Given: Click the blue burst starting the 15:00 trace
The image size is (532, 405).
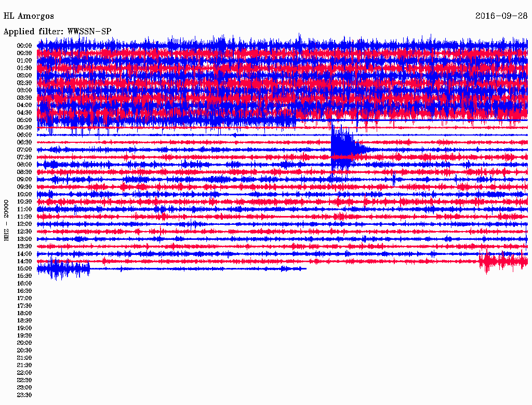Looking at the screenshot, I should 63,268.
